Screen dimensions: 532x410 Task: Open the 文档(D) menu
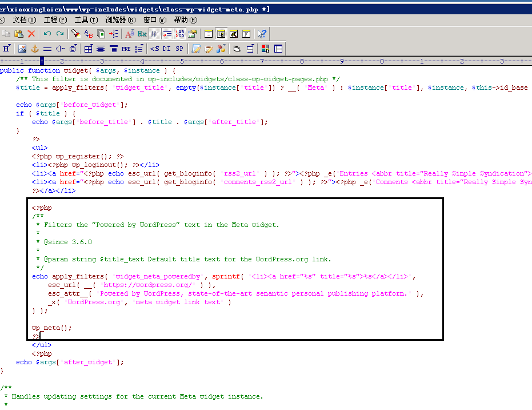coord(25,20)
